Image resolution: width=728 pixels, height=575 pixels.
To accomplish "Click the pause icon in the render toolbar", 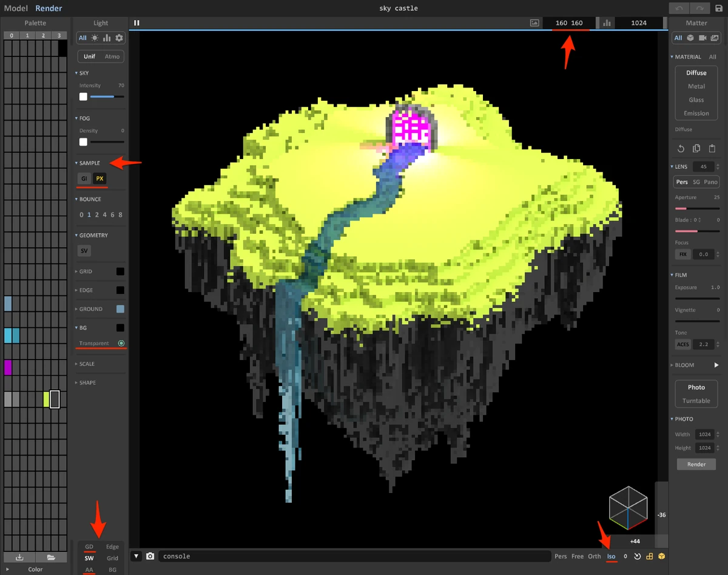I will 136,22.
